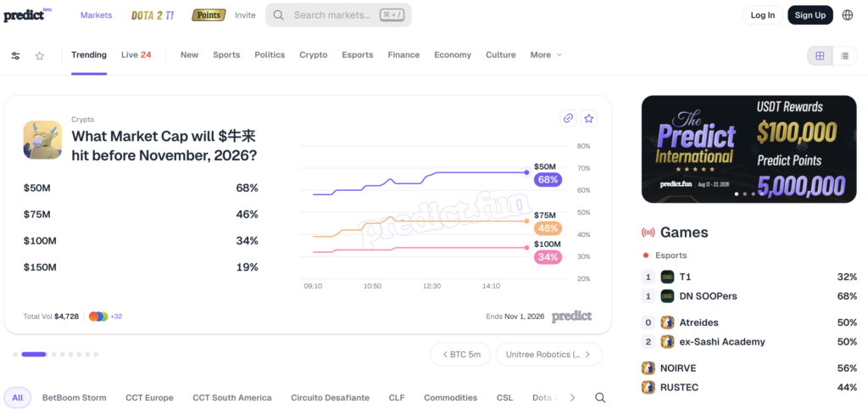
Task: Switch to list view layout
Action: pos(844,55)
